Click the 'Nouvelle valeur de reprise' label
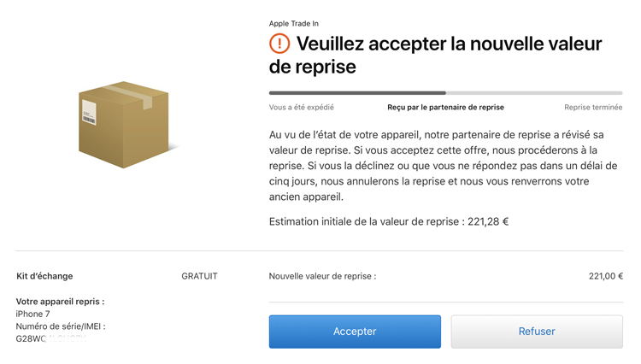The image size is (641, 364). (x=322, y=276)
